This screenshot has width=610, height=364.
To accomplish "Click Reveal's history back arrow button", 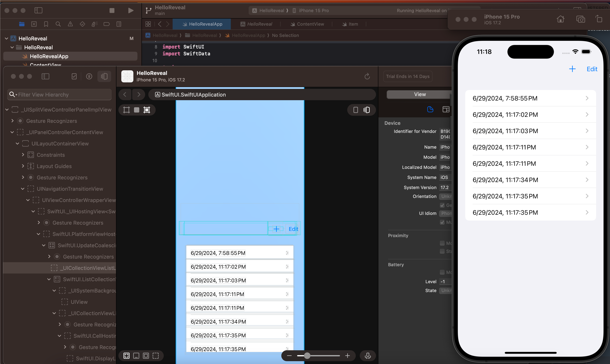I will click(x=125, y=95).
